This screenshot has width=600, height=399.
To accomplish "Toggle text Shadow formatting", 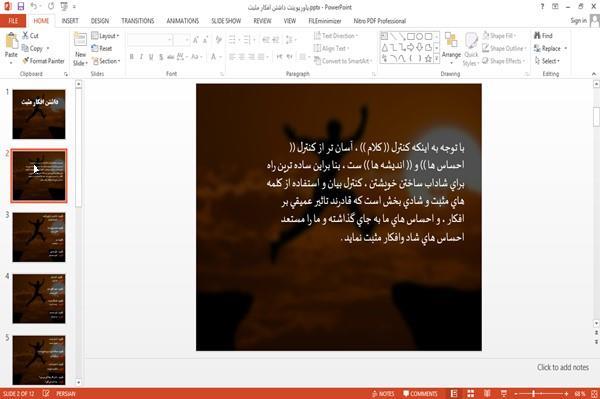I will point(161,57).
